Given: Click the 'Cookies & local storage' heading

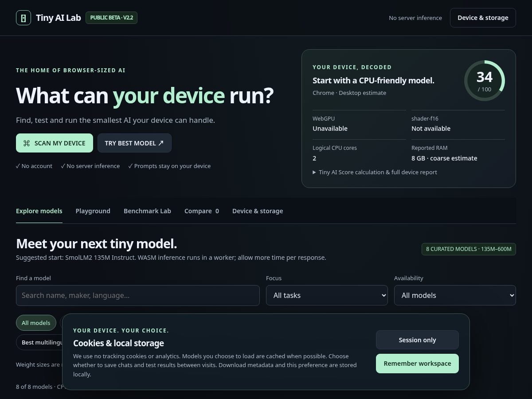Looking at the screenshot, I should pyautogui.click(x=118, y=343).
